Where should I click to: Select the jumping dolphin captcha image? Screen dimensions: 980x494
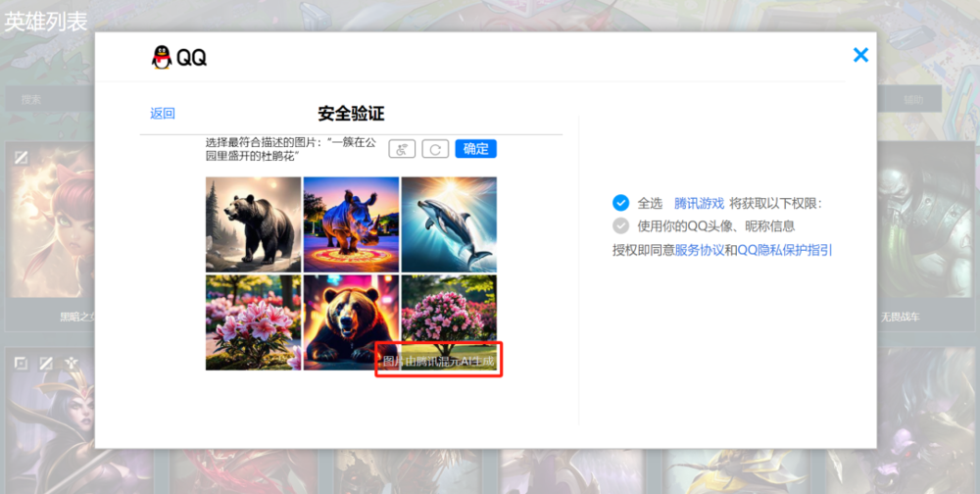(x=449, y=223)
